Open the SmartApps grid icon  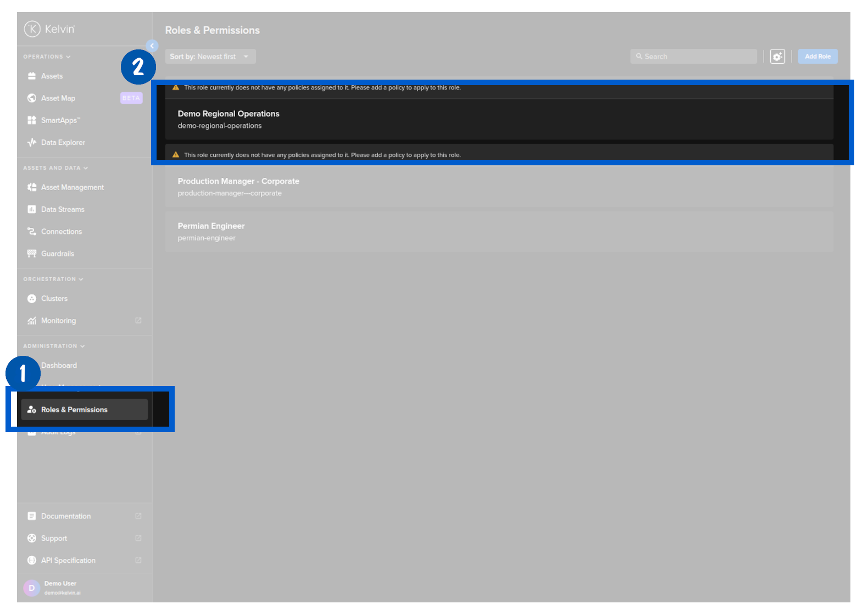click(x=32, y=120)
